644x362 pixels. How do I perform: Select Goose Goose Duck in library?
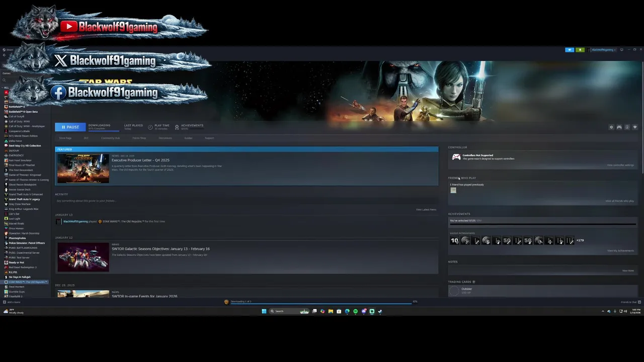pos(20,190)
